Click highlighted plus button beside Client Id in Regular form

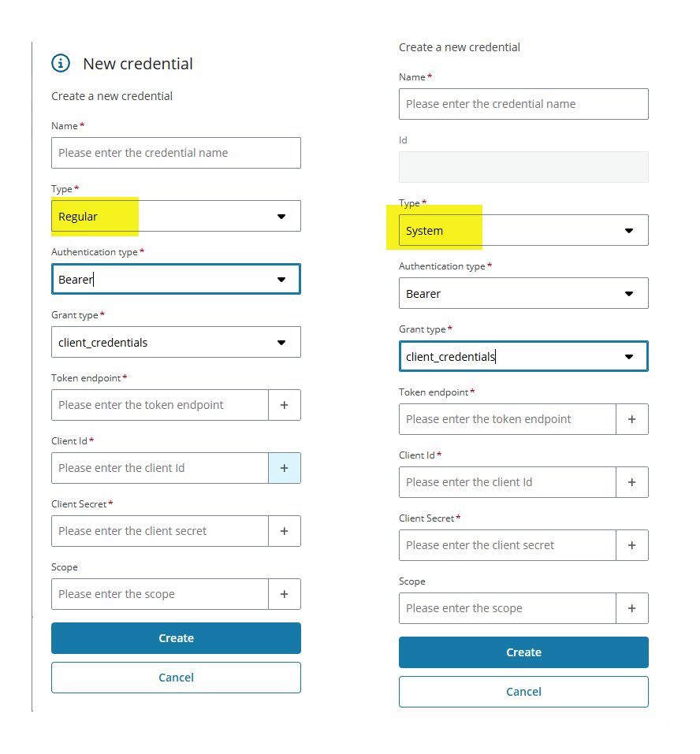(285, 468)
